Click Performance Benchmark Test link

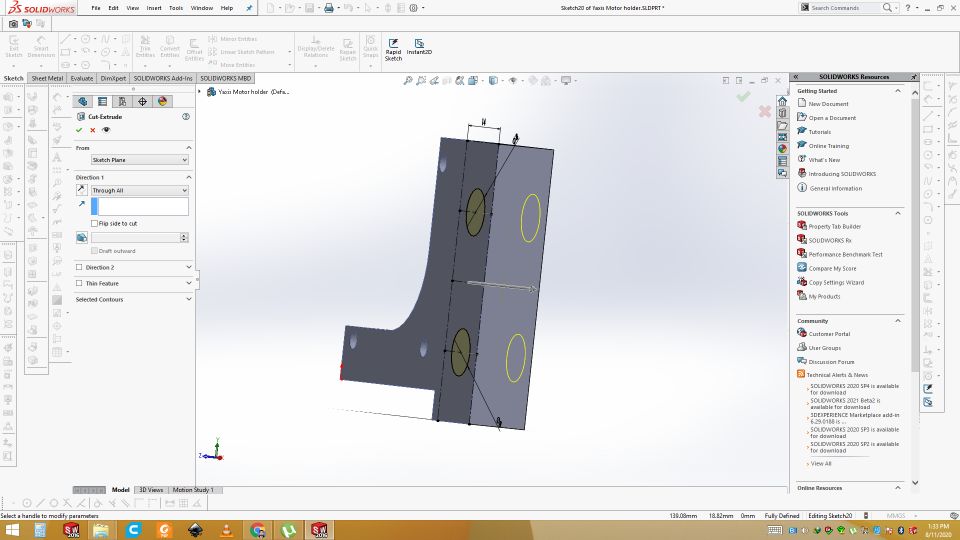point(846,254)
